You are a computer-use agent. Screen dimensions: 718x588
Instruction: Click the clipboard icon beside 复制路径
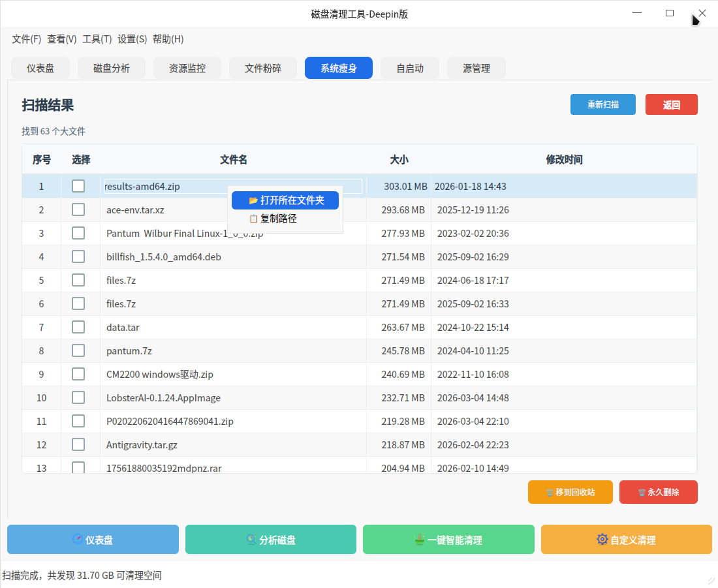click(253, 219)
